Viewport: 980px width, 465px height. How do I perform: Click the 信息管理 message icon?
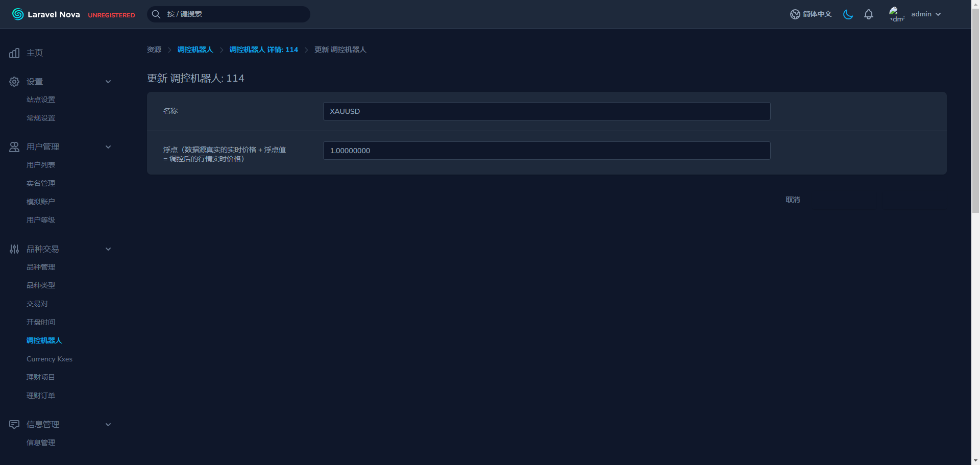click(14, 425)
